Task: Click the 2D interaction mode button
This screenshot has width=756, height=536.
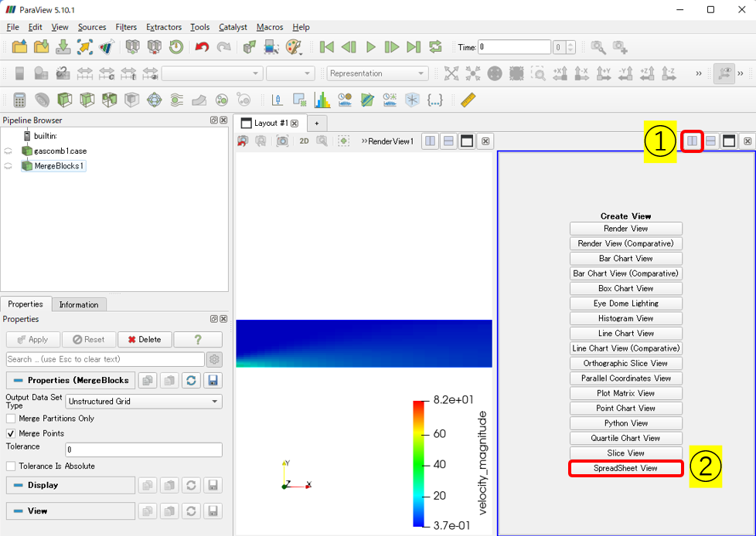Action: click(x=304, y=141)
